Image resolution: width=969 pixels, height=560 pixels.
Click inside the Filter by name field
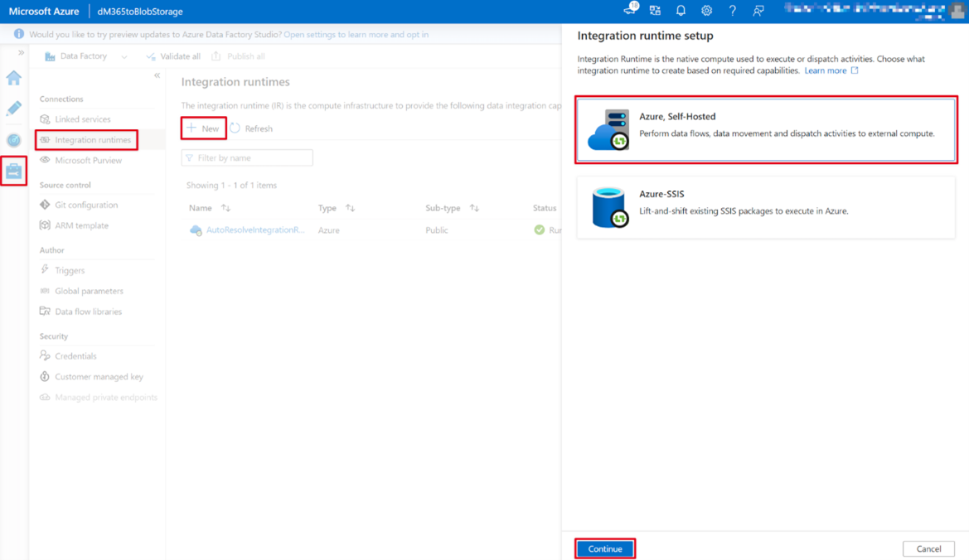click(x=249, y=157)
